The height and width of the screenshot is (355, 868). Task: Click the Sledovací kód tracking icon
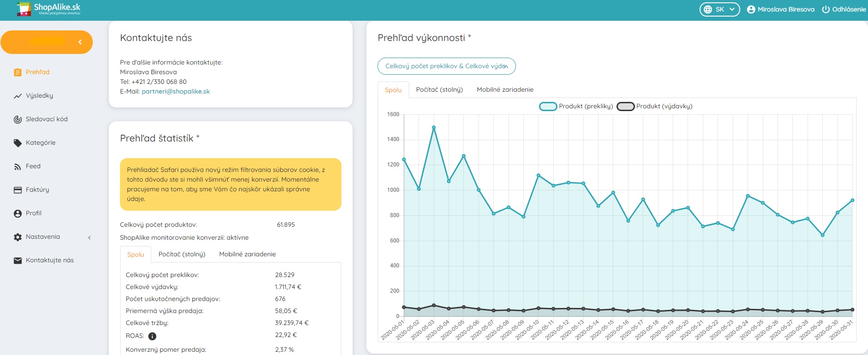click(x=18, y=119)
